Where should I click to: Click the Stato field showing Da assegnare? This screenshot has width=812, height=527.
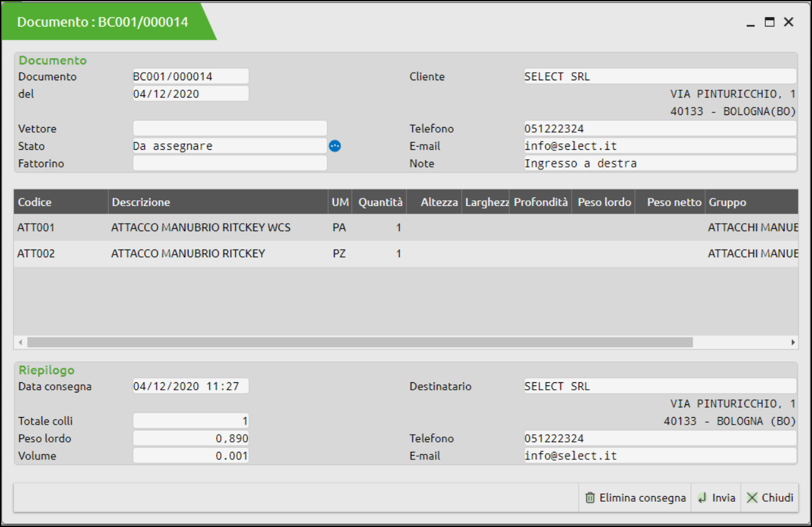click(x=230, y=146)
